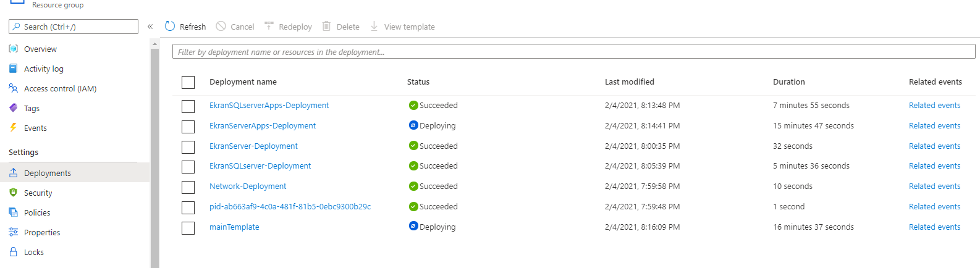Click the sidebar scroll up arrow
This screenshot has width=980, height=268.
[154, 44]
